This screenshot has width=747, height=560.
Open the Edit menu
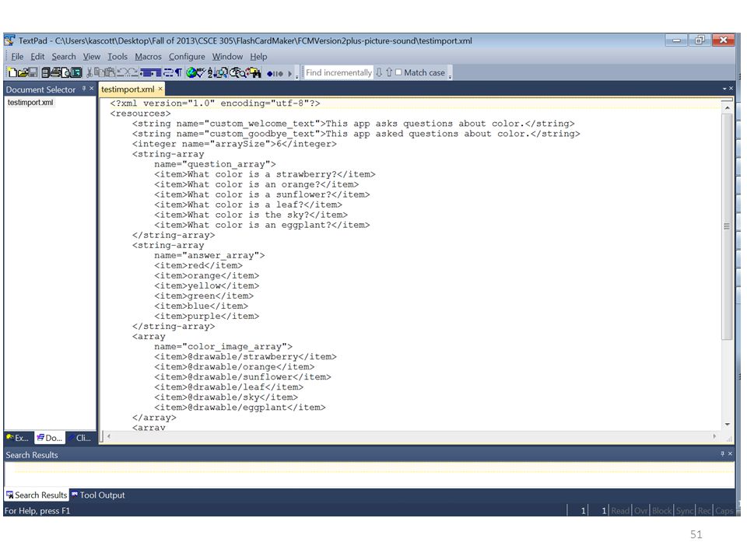pyautogui.click(x=37, y=56)
